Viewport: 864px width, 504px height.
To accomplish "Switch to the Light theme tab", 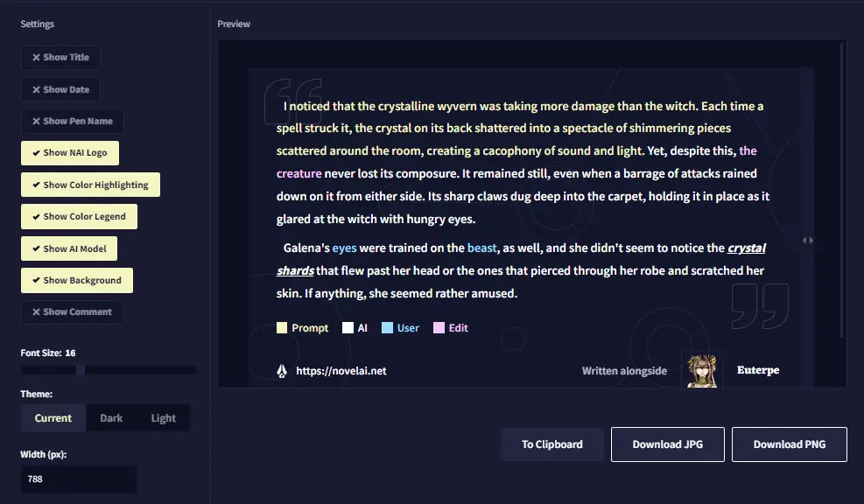I will (163, 417).
